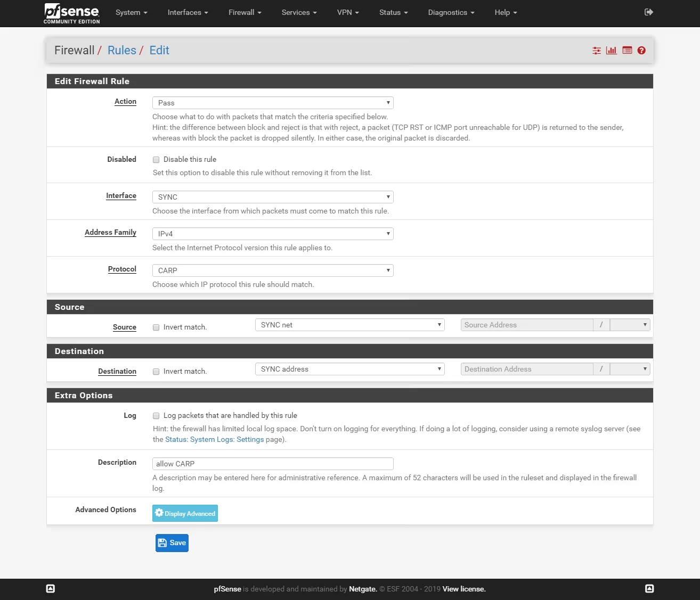Enable logging of packets handled by this rule
The image size is (700, 600).
pos(156,415)
